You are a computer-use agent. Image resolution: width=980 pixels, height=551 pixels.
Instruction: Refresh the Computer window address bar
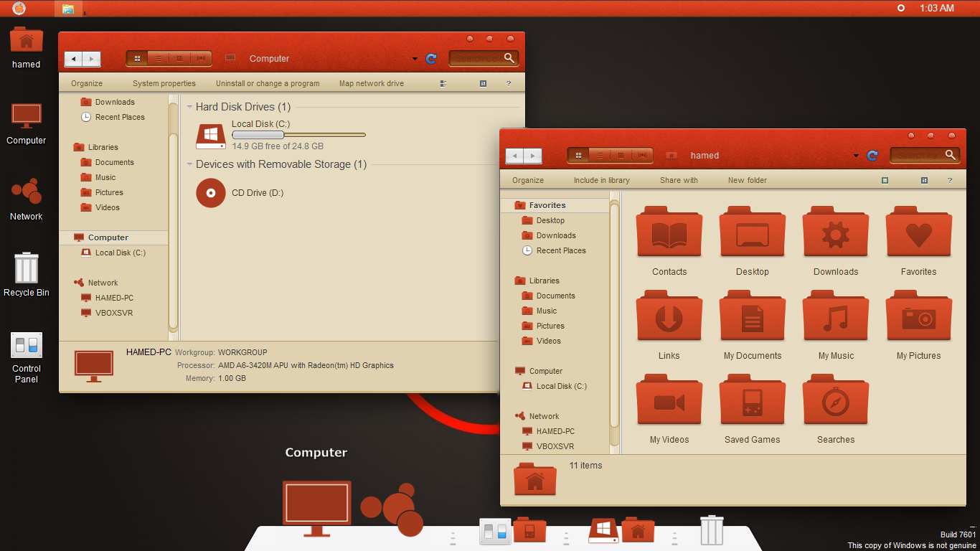[431, 59]
